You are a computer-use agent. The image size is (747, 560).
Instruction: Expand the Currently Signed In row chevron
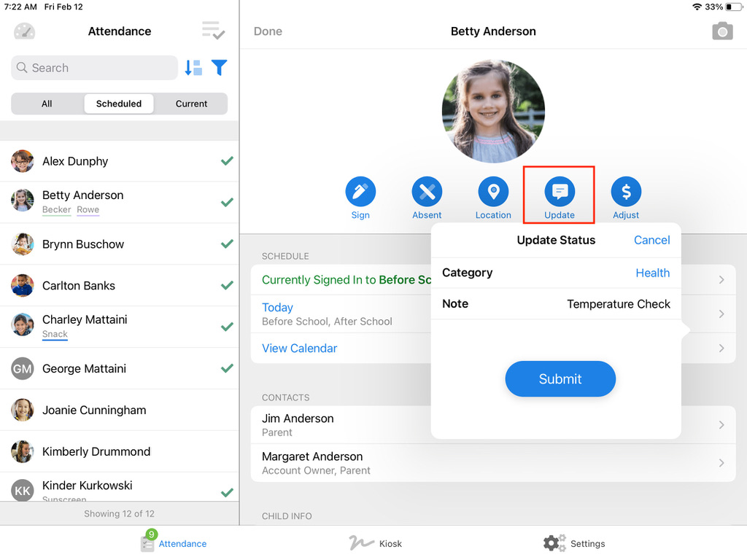click(x=721, y=279)
